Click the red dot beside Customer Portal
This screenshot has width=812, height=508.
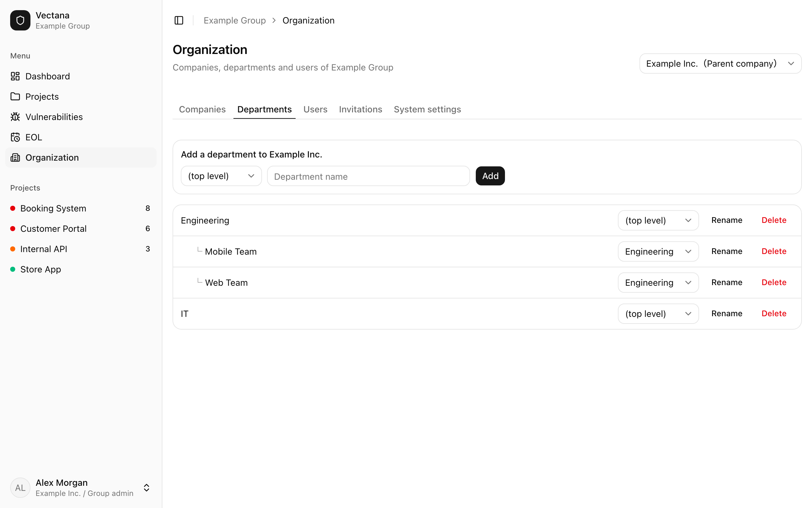coord(13,229)
